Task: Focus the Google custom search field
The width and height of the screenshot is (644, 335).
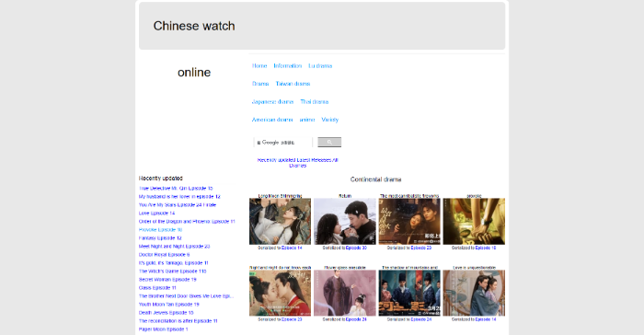Action: click(283, 143)
